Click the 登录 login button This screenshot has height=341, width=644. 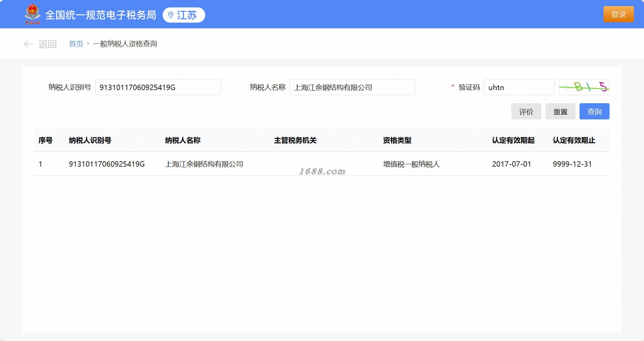tap(618, 15)
